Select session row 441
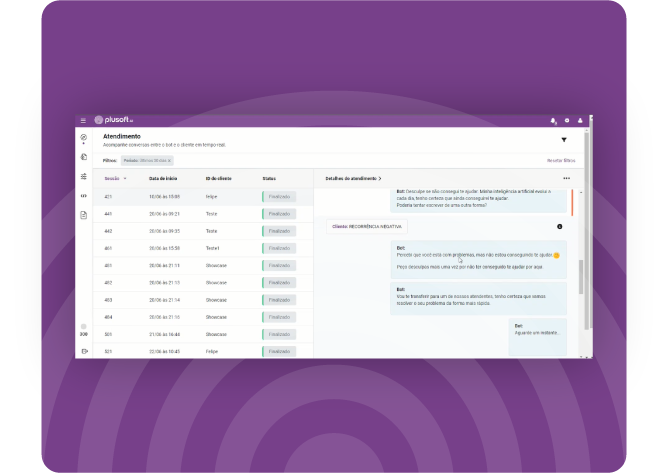Image resolution: width=668 pixels, height=473 pixels. click(x=203, y=214)
